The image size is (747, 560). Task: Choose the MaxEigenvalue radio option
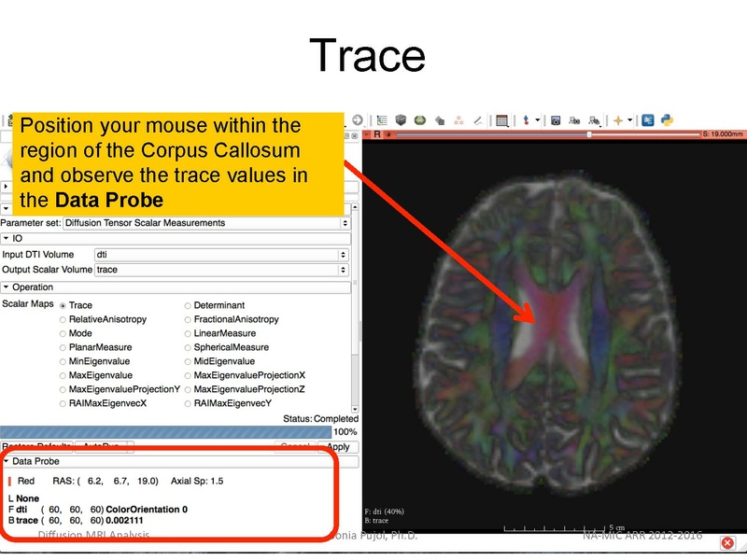[x=63, y=375]
